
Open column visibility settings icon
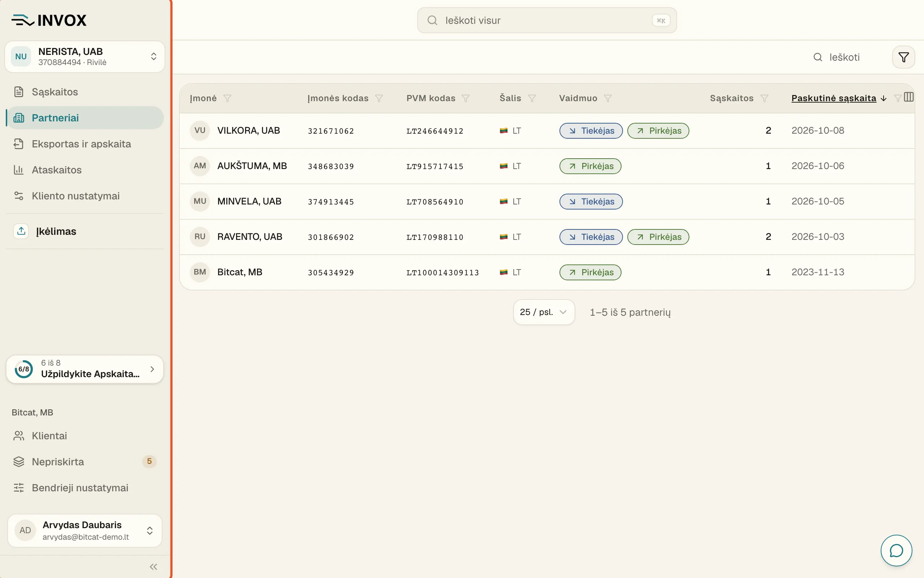(x=909, y=97)
